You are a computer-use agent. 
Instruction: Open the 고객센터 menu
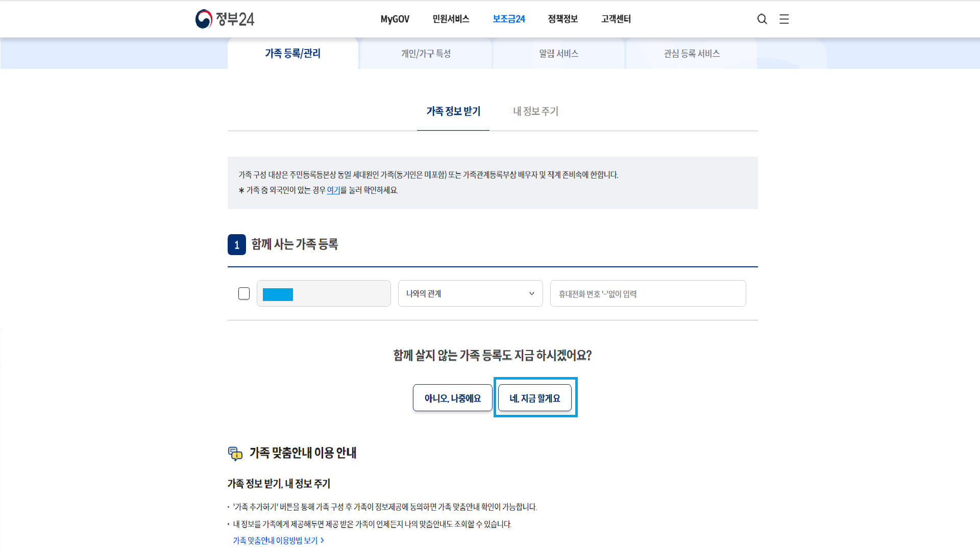pos(616,19)
